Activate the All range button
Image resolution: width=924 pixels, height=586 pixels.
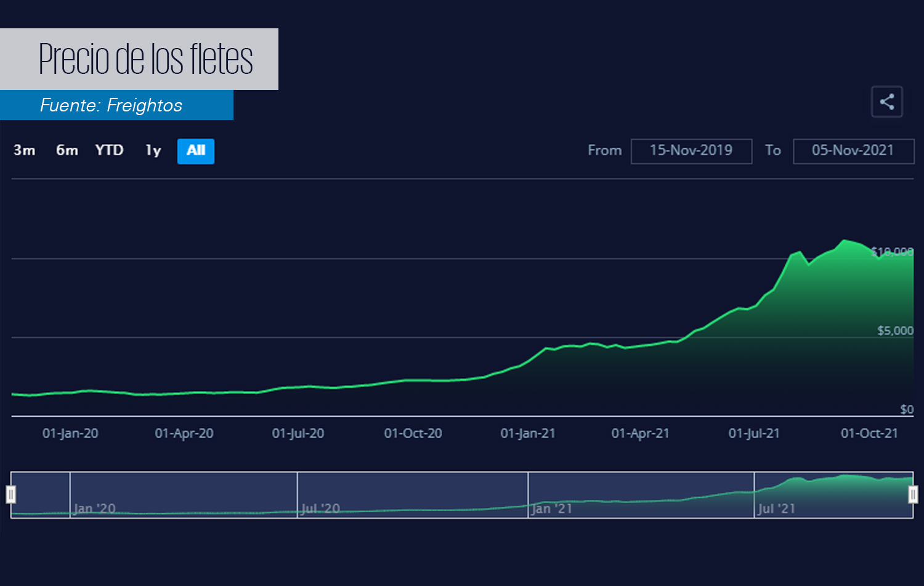tap(196, 151)
